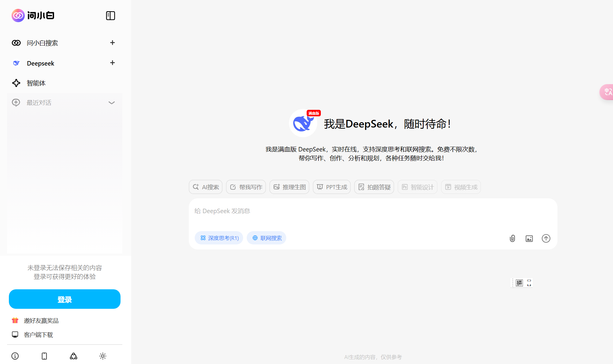Viewport: 613px width, 364px height.
Task: Toggle 联网搜索 web search mode
Action: click(x=266, y=238)
